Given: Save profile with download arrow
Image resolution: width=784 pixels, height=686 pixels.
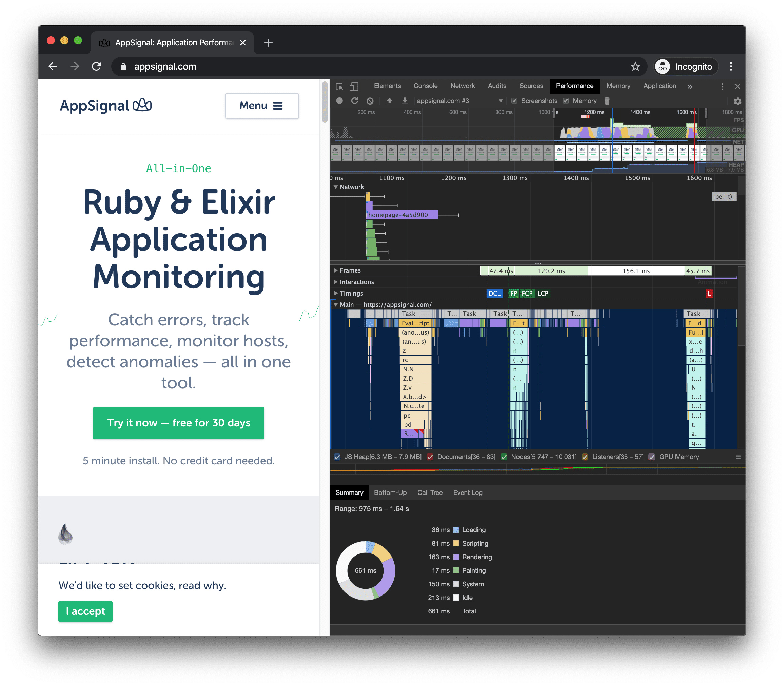Looking at the screenshot, I should click(x=405, y=101).
